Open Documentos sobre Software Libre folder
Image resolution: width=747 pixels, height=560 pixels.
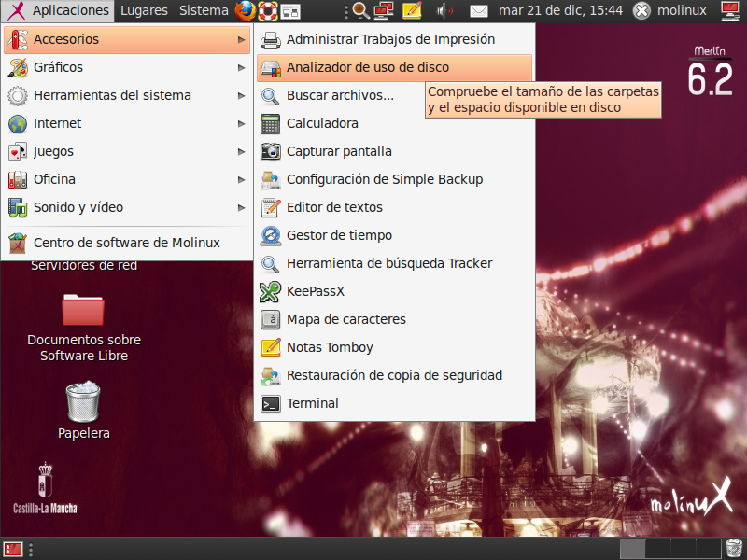click(84, 329)
